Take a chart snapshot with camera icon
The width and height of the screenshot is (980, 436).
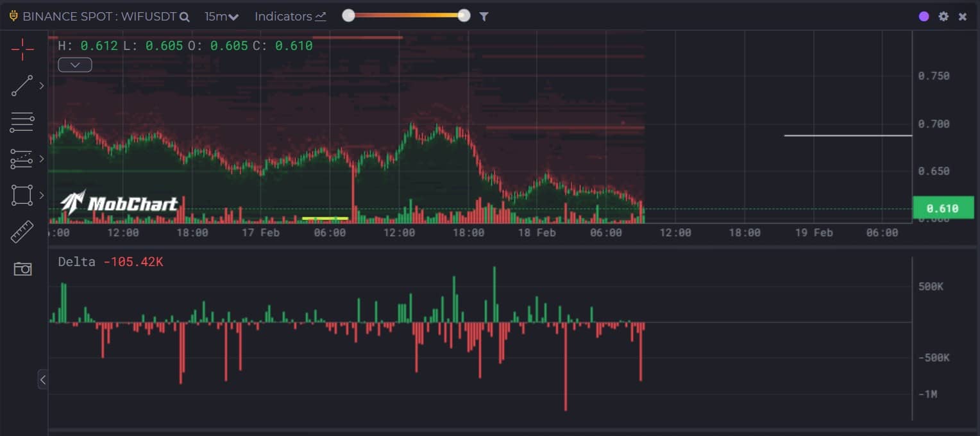point(22,269)
